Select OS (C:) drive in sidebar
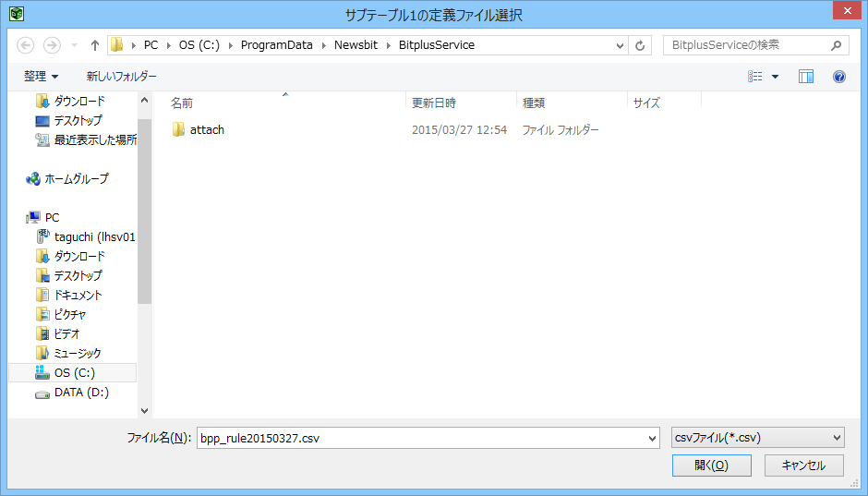Screen dimensions: 868x496 73,372
